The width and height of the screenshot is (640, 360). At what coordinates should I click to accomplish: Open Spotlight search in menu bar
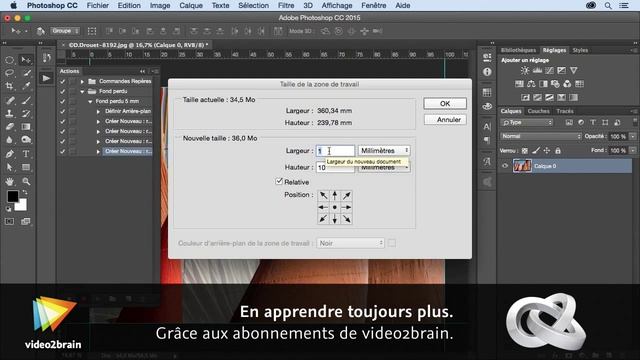pos(608,5)
